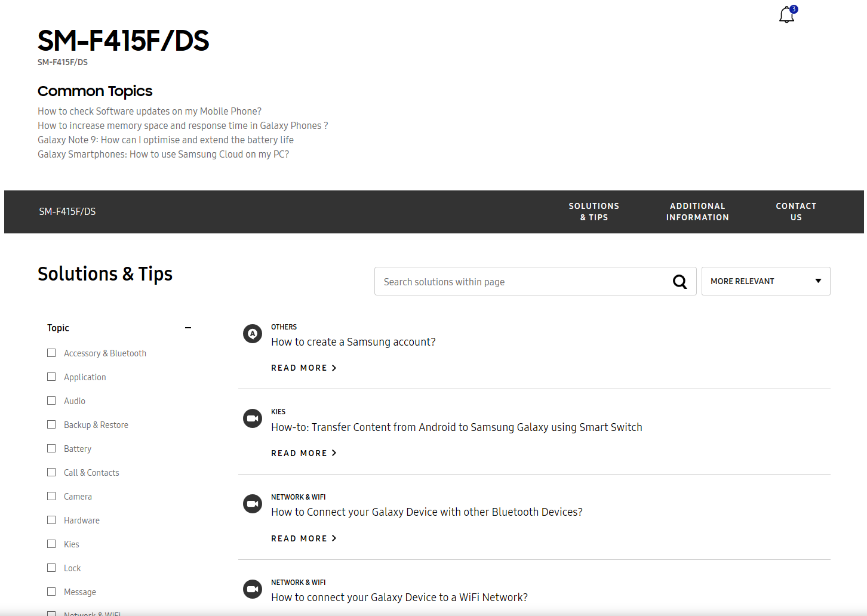Go to Solutions & Tips tab

click(x=594, y=211)
